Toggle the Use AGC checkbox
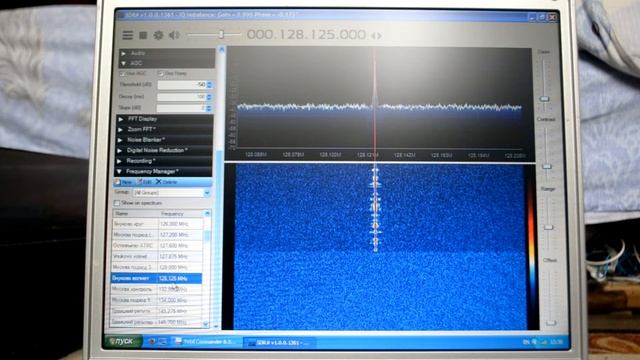 point(122,74)
